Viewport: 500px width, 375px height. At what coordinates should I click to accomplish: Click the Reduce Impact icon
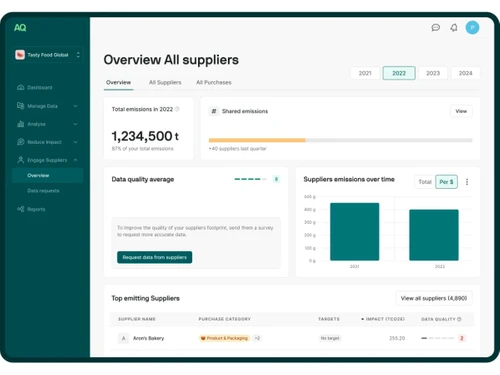[x=21, y=142]
